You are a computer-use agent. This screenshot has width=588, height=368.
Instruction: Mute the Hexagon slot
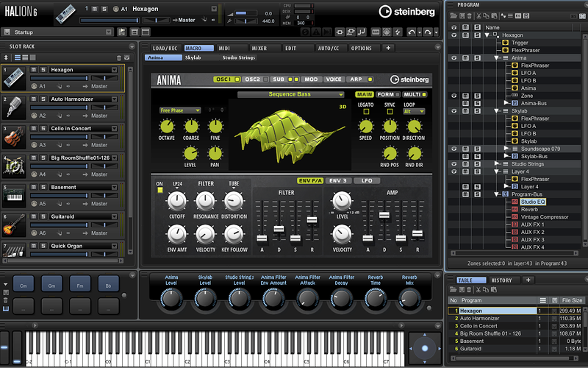pyautogui.click(x=34, y=70)
